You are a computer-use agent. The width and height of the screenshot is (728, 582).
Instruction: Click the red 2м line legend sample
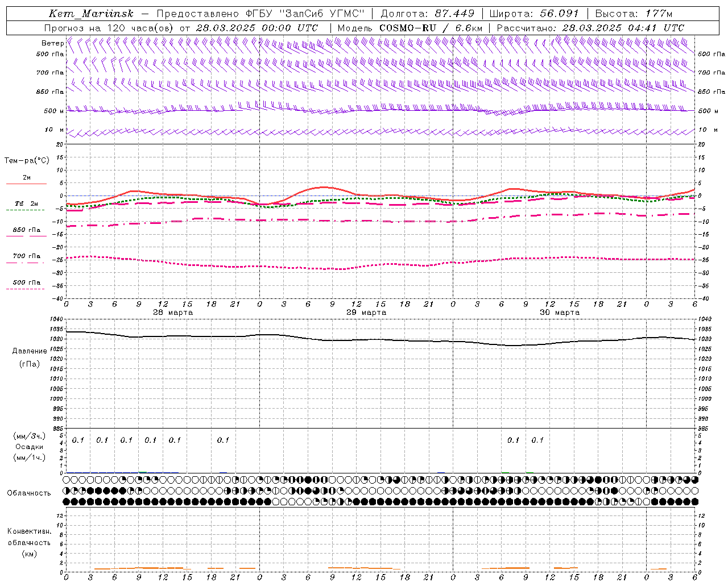pos(26,184)
